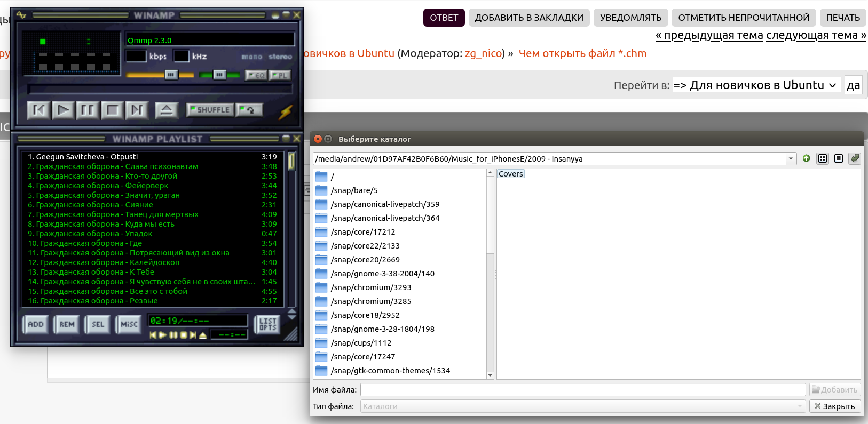Click the Pause button in the player
The height and width of the screenshot is (424, 868).
click(88, 110)
